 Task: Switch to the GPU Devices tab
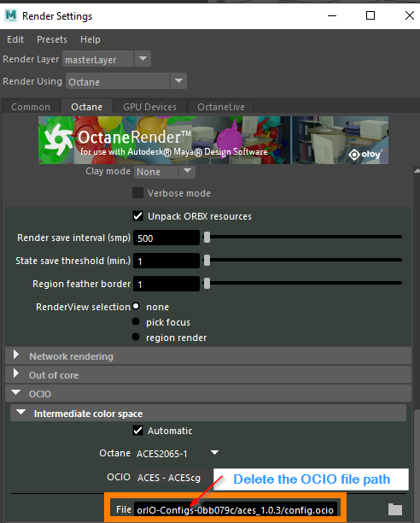(150, 107)
